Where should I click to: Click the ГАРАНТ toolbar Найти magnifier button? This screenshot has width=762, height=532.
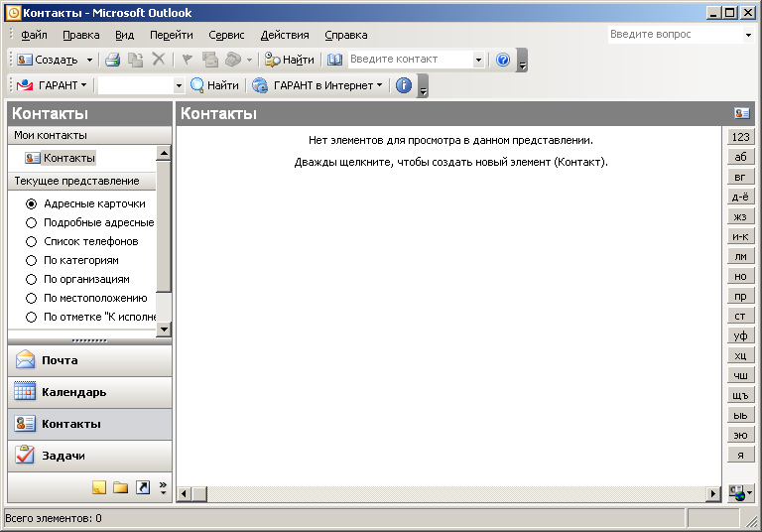(x=214, y=85)
